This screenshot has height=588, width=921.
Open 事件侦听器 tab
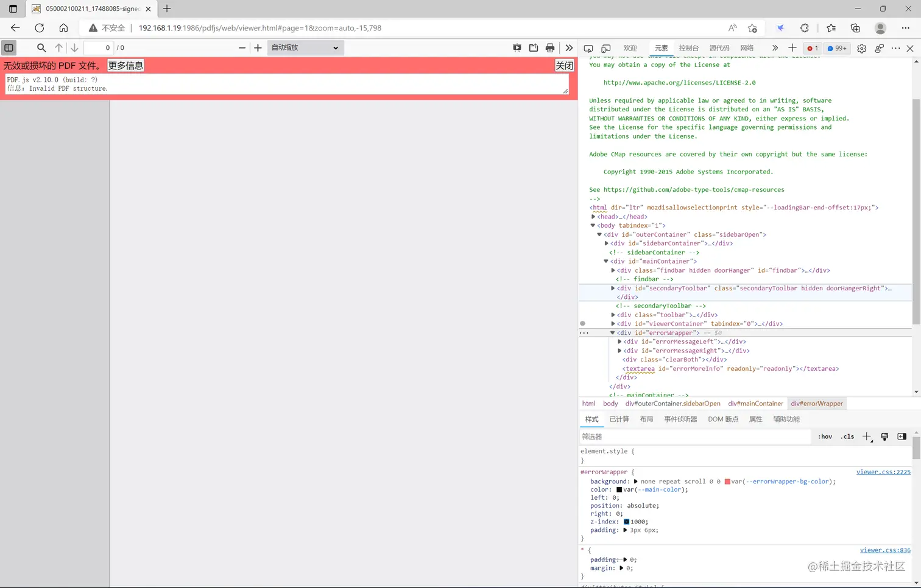click(x=680, y=419)
